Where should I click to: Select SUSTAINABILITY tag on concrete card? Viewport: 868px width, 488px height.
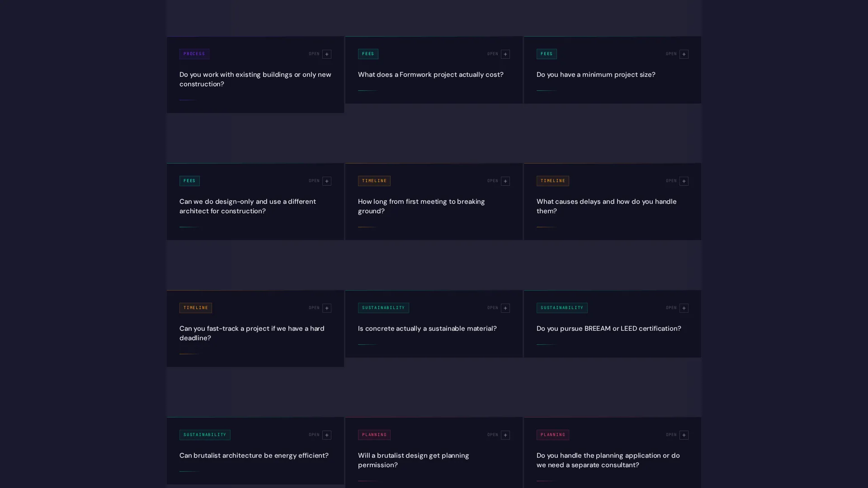click(383, 308)
